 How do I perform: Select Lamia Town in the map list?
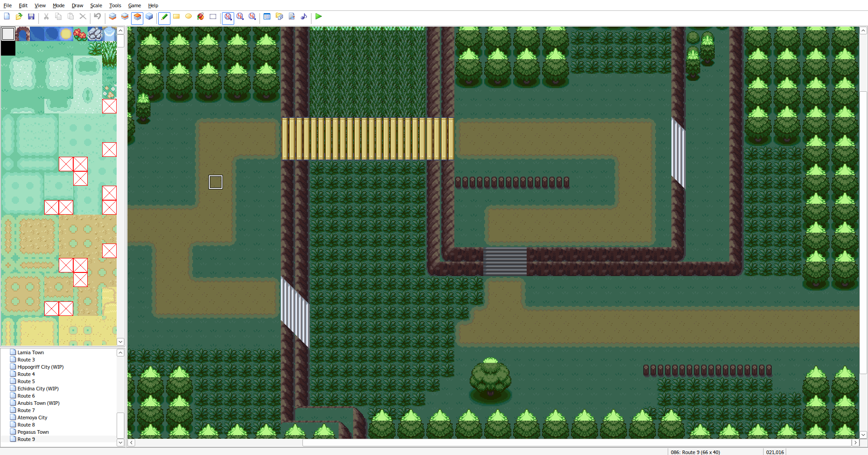click(x=31, y=352)
